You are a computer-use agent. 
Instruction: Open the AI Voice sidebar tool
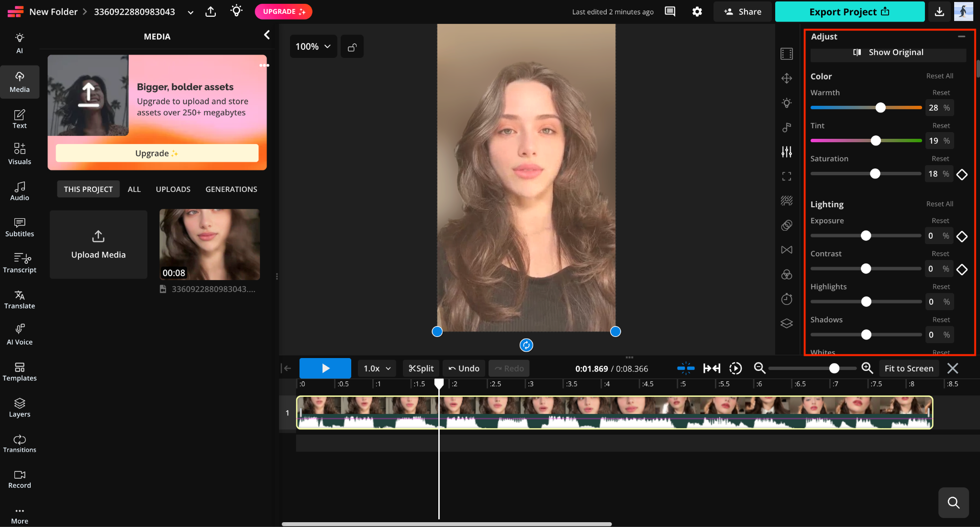pyautogui.click(x=20, y=335)
